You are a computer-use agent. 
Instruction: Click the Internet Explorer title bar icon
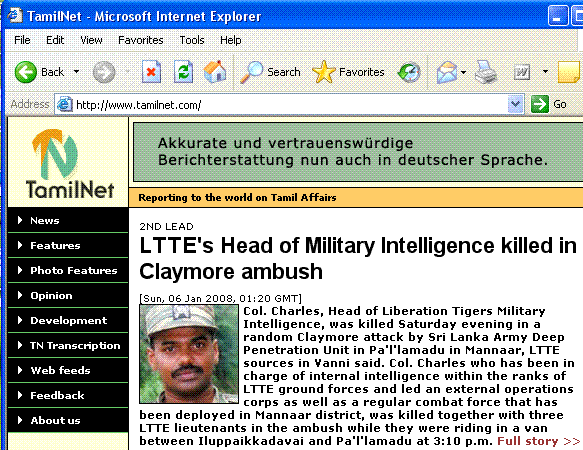coord(15,16)
